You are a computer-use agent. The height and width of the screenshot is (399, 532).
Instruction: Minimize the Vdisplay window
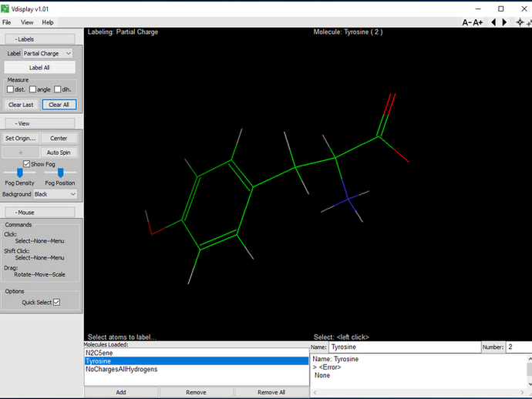coord(478,8)
